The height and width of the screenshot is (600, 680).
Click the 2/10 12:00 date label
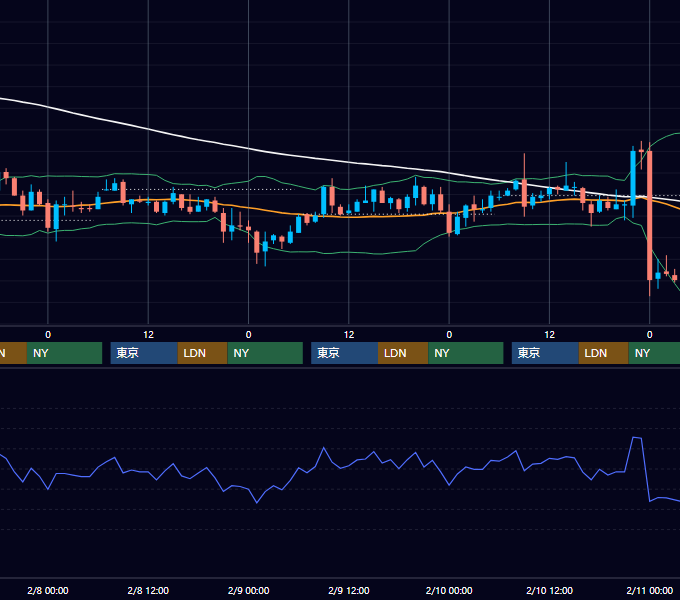tap(549, 590)
